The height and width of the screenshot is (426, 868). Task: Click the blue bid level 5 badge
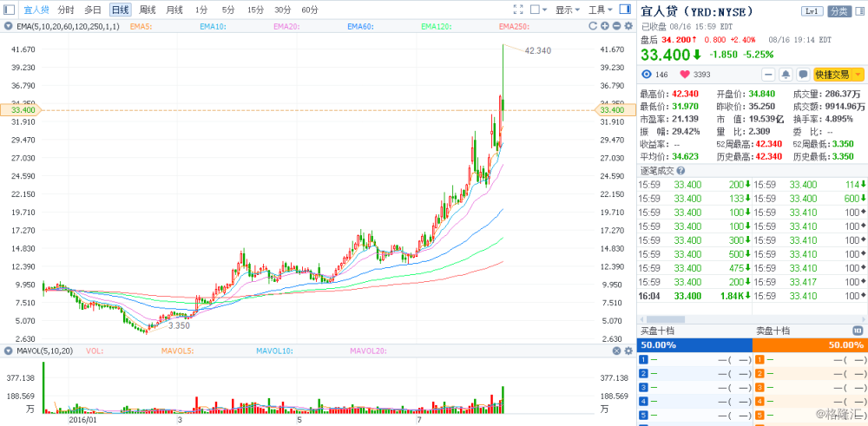click(x=643, y=415)
